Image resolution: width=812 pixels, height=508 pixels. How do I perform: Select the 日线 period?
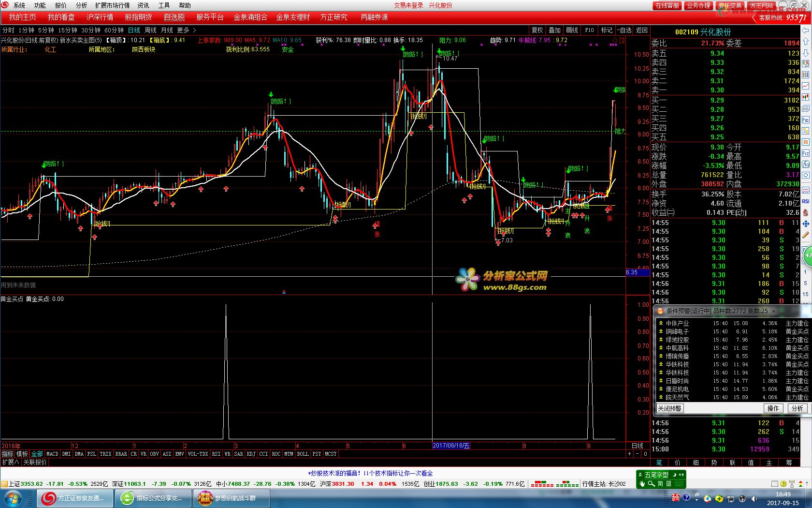click(x=134, y=30)
